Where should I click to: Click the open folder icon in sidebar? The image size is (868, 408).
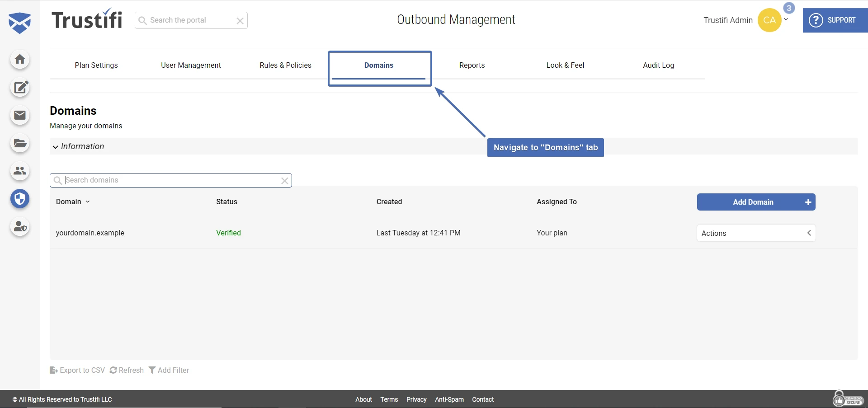pos(20,144)
